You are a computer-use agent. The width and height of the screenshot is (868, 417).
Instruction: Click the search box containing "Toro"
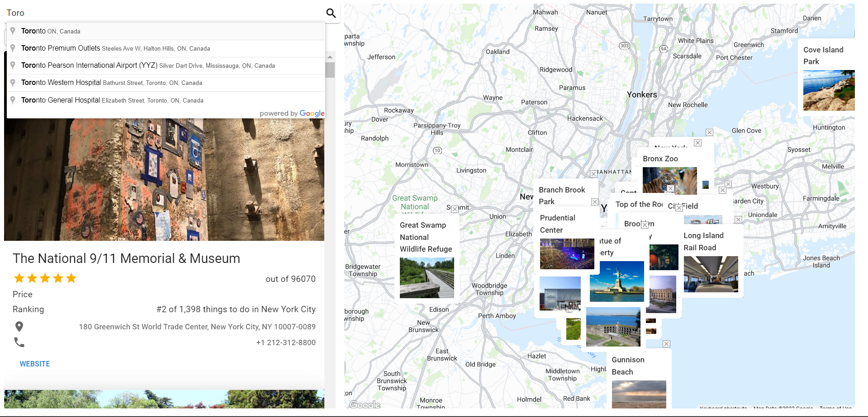164,13
